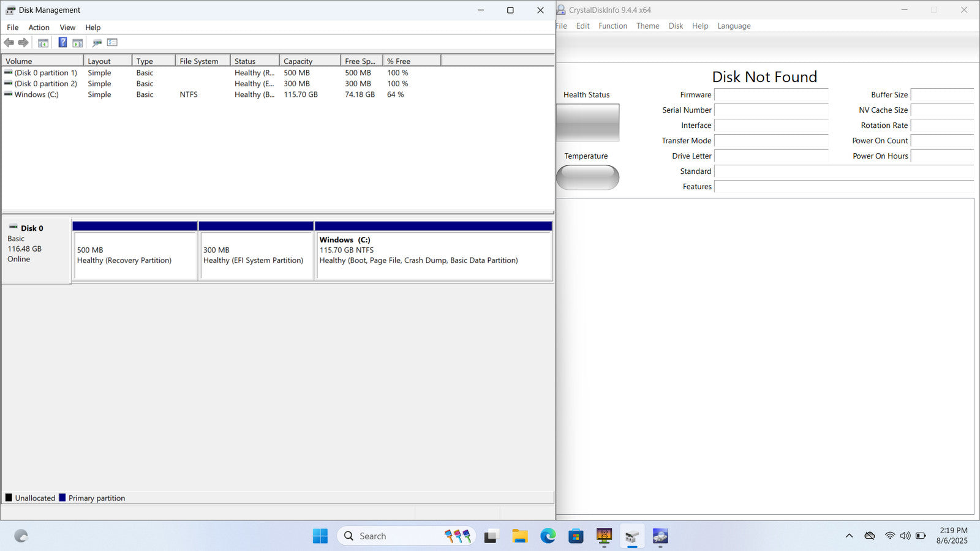
Task: Click Disk Management taskbar icon
Action: (x=632, y=536)
